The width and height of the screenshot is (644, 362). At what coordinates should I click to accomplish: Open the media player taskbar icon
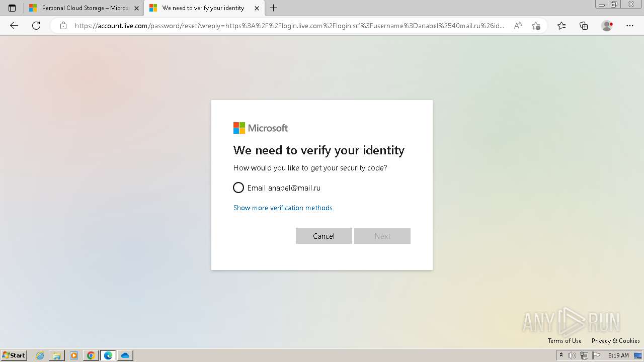pos(74,355)
